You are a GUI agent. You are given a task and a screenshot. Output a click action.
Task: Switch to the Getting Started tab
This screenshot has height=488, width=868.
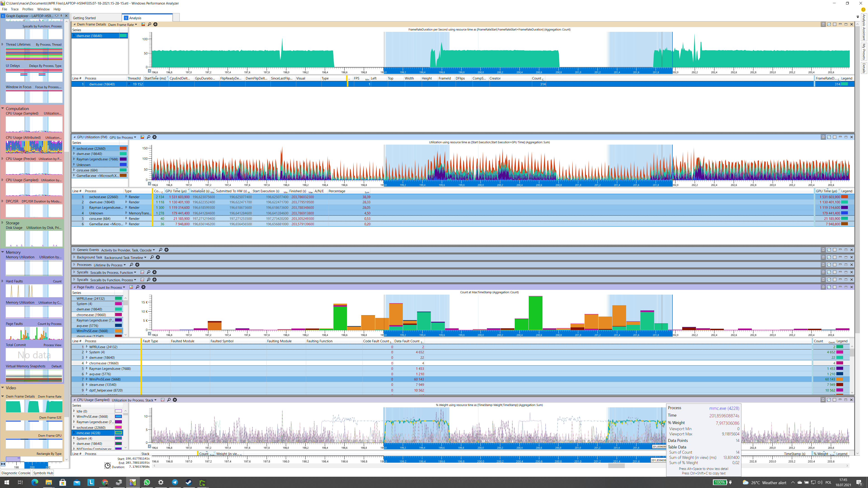click(84, 18)
